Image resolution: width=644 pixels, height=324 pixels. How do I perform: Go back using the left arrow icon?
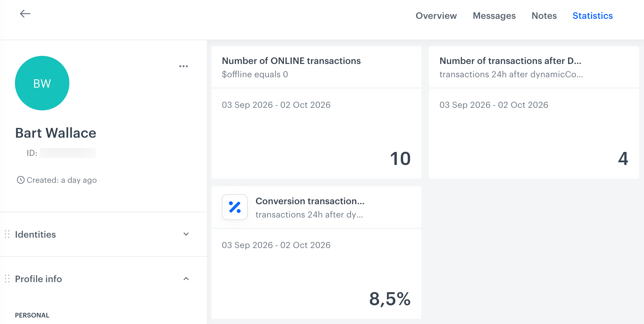click(x=25, y=14)
